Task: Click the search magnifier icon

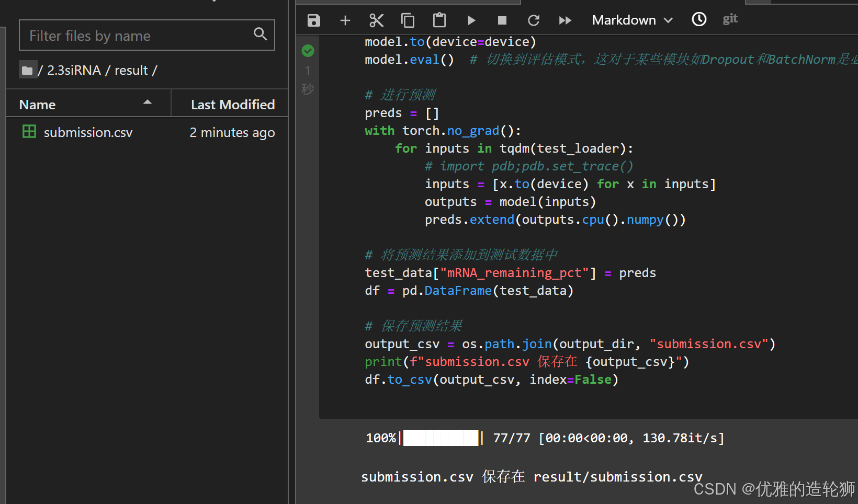Action: click(260, 35)
